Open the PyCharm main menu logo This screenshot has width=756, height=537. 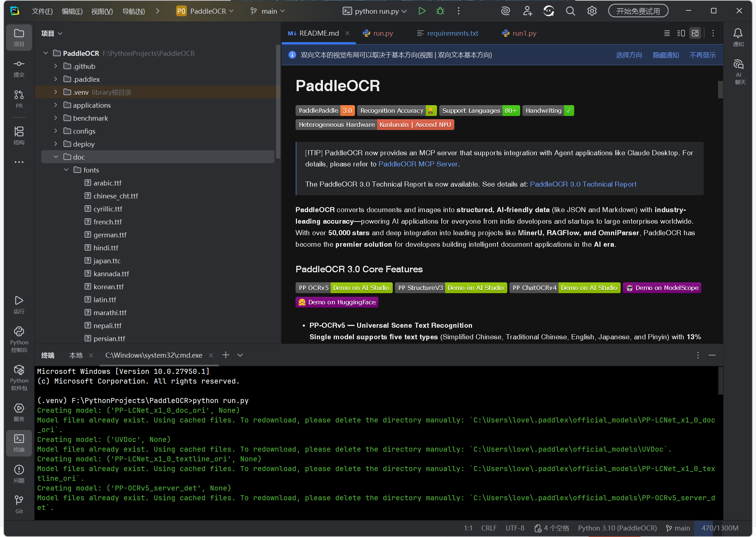click(15, 11)
